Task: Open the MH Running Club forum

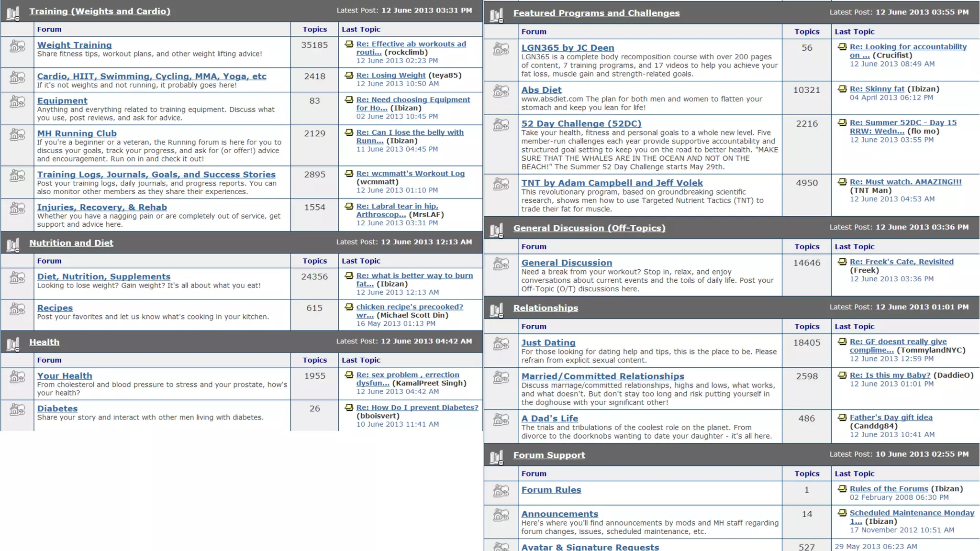Action: 77,133
